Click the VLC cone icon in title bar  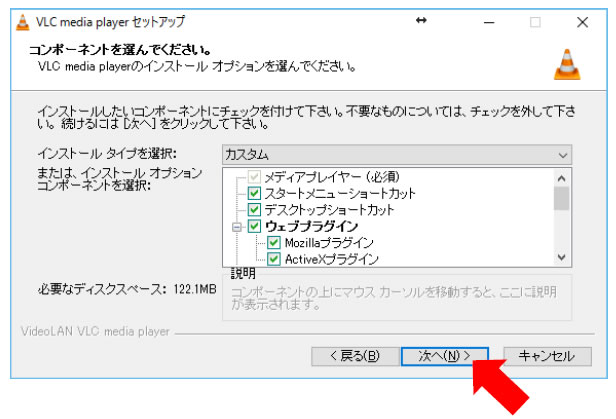22,22
